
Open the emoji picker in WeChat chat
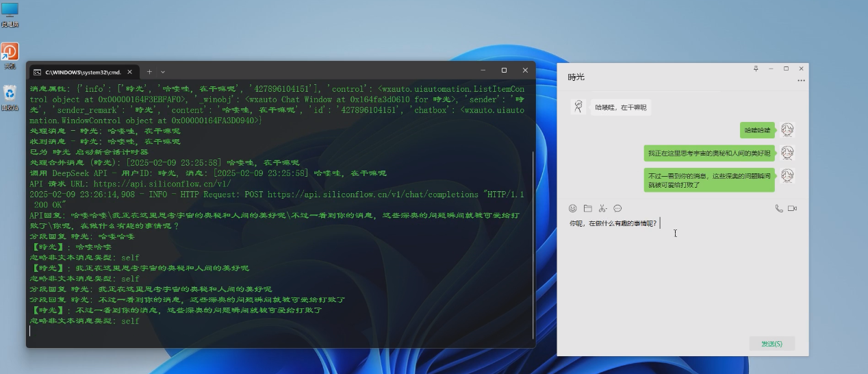tap(573, 208)
